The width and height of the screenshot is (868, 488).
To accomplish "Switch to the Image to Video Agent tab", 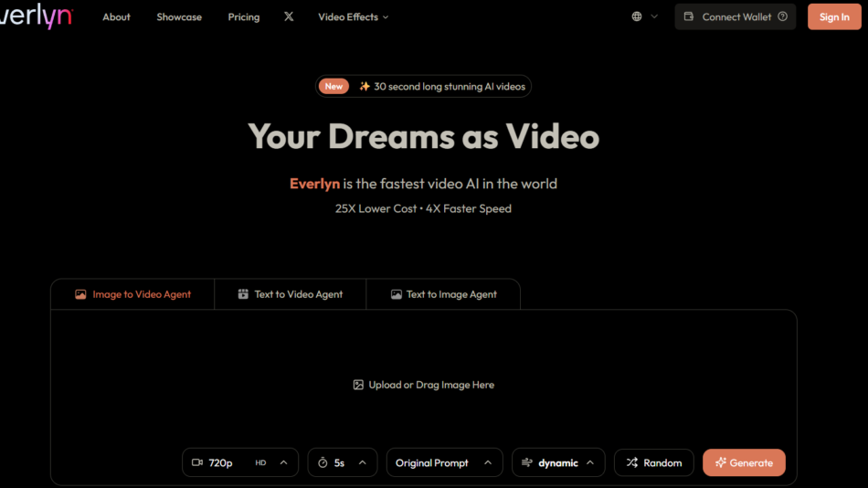I will [x=132, y=294].
